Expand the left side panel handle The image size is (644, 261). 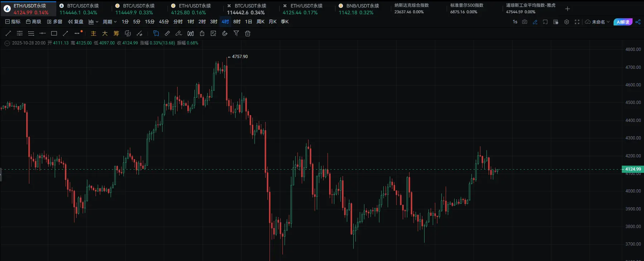click(1, 174)
